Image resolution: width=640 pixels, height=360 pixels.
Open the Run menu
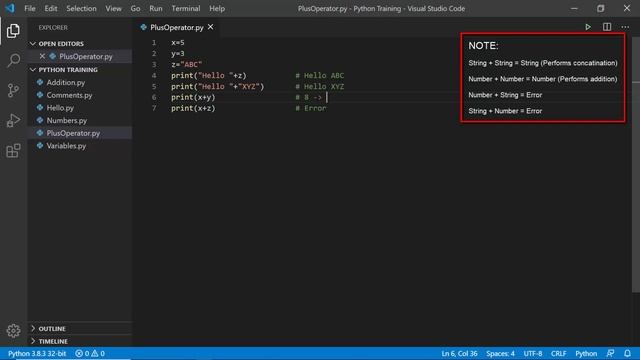pyautogui.click(x=156, y=8)
